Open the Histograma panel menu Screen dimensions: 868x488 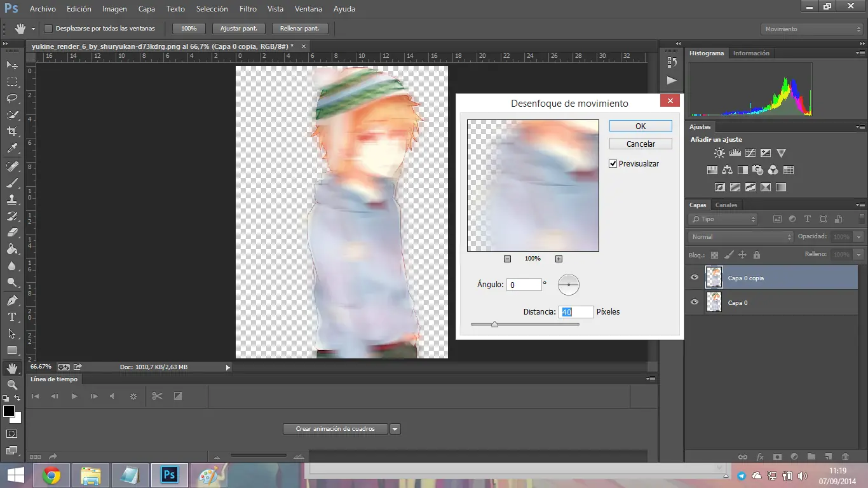click(860, 53)
